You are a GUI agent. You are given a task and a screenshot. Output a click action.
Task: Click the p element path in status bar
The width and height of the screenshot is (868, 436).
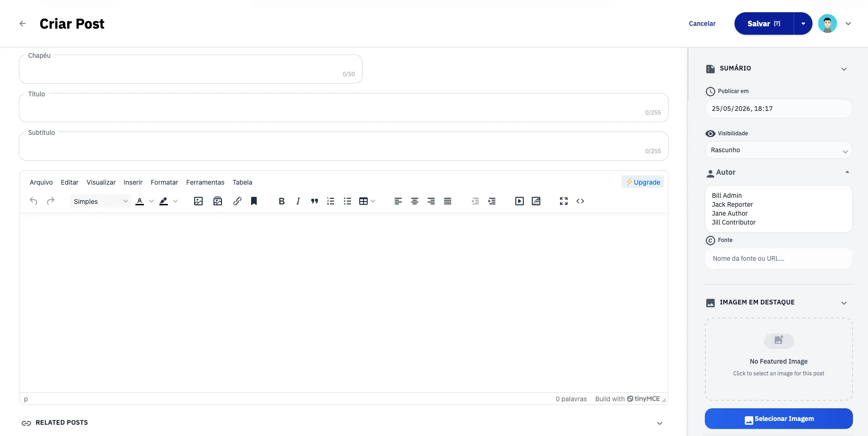point(26,399)
